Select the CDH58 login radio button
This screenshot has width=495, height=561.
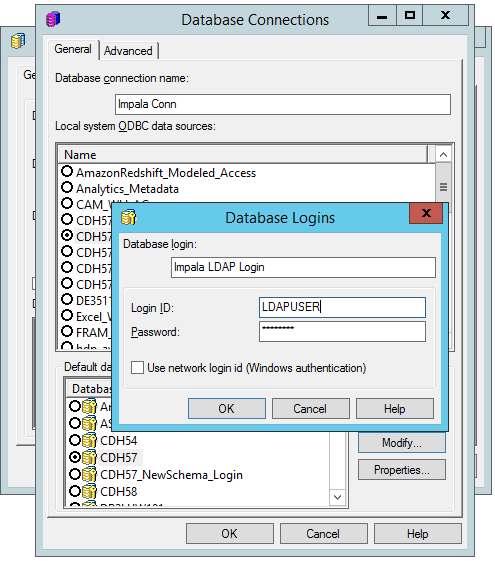tap(75, 491)
